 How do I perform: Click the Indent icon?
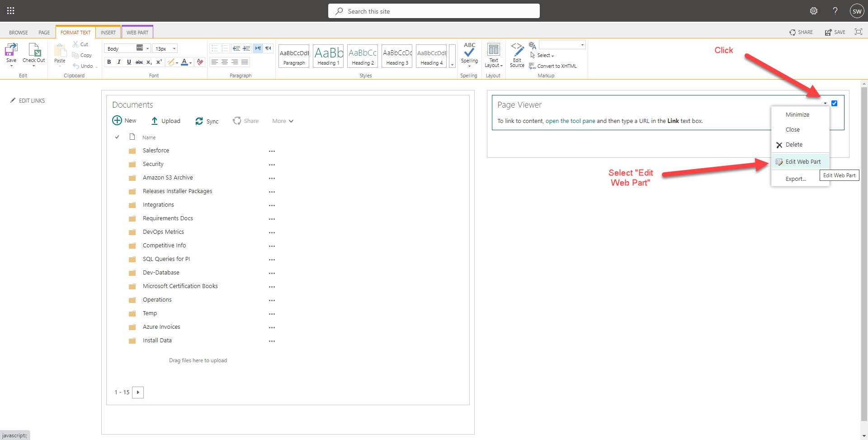pos(246,48)
